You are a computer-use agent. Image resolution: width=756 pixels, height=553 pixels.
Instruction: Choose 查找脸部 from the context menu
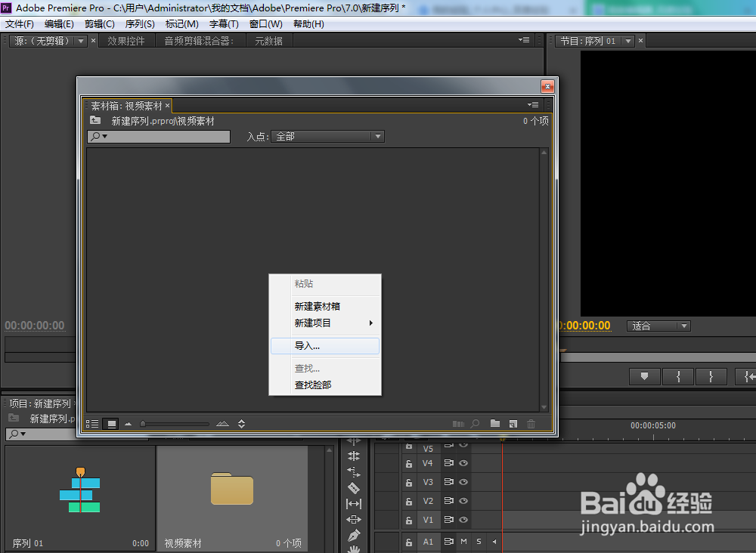click(x=325, y=385)
